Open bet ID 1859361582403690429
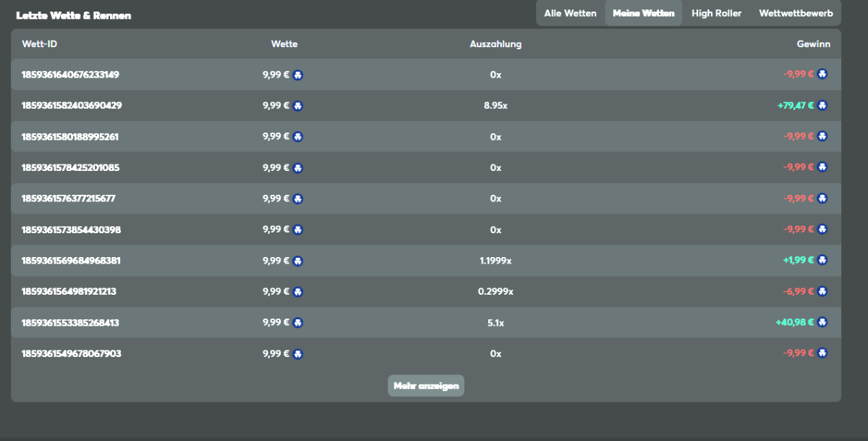 coord(72,106)
